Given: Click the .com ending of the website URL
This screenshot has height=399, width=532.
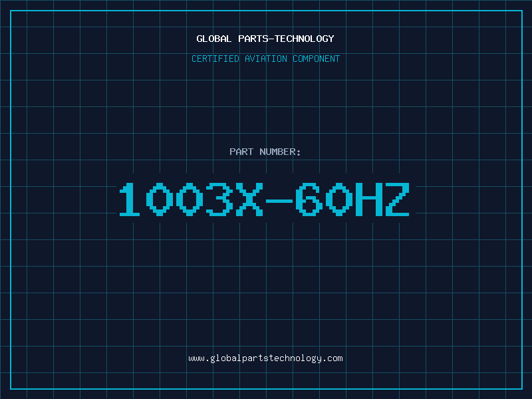Looking at the screenshot, I should [332, 358].
